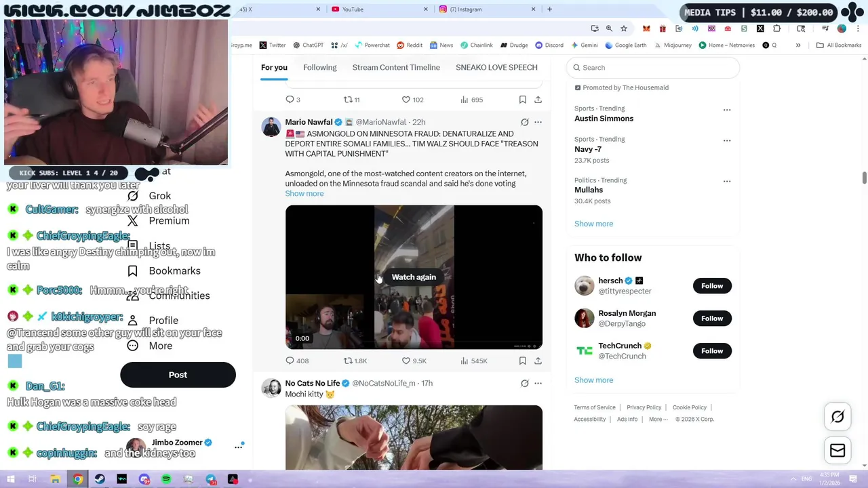Screen dimensions: 868x488
Task: Open Mario Nawfal's profile avatar
Action: (x=271, y=127)
